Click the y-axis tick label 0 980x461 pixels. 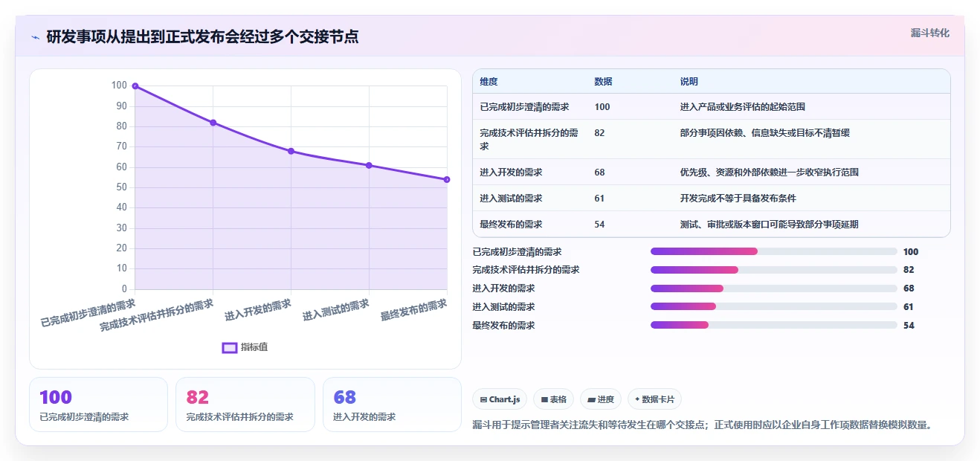(x=124, y=289)
